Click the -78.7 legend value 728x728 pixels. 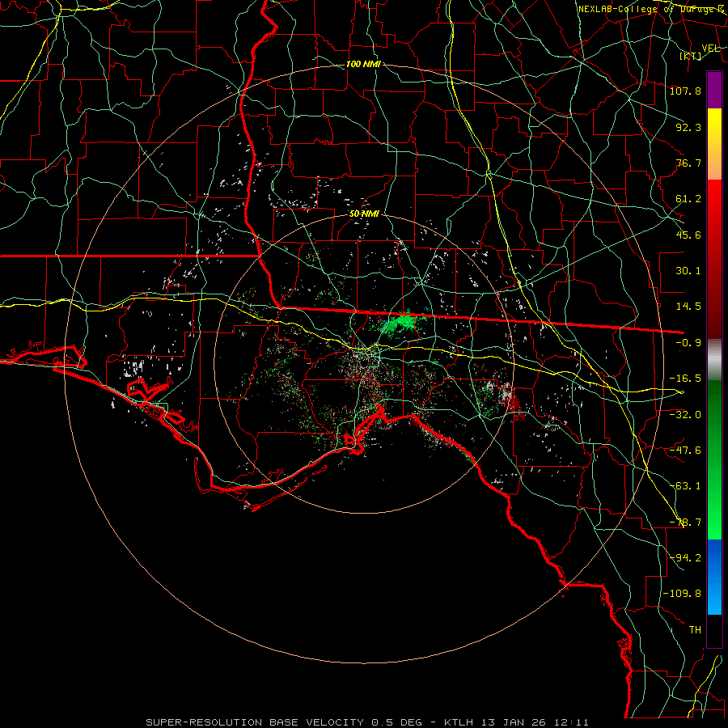685,523
